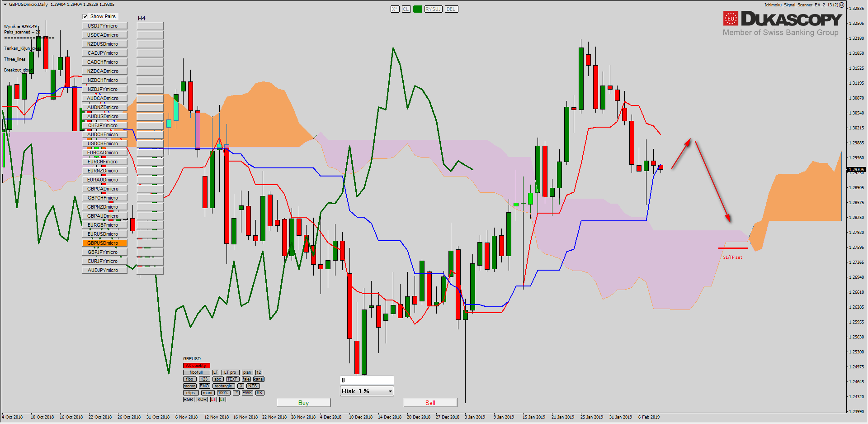Click the kanal channel tool button

(x=259, y=379)
